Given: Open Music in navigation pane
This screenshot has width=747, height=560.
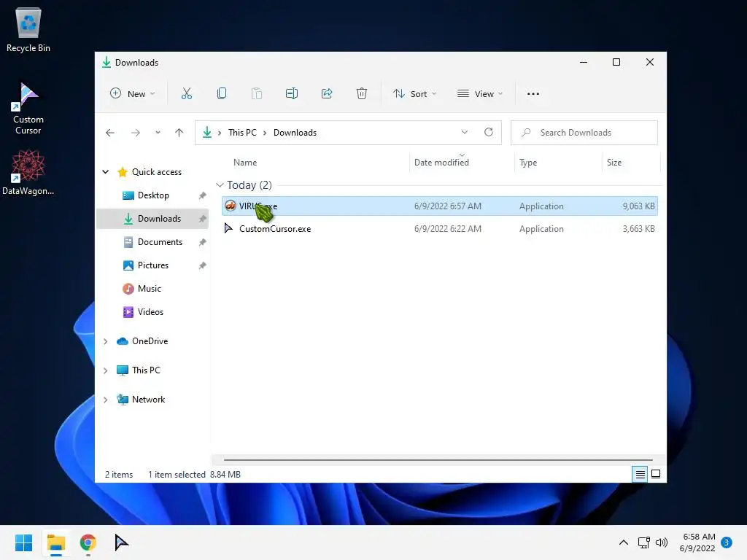Looking at the screenshot, I should tap(153, 289).
